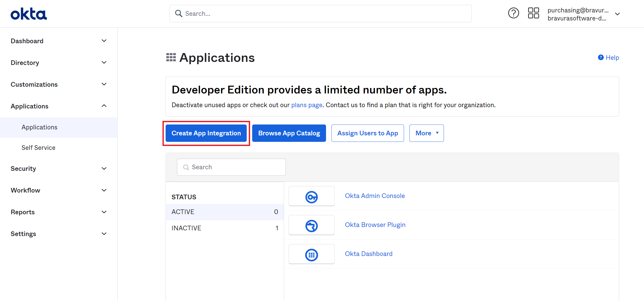Click the magnifier icon in app list search
Viewport: 644px width, 301px height.
point(186,167)
